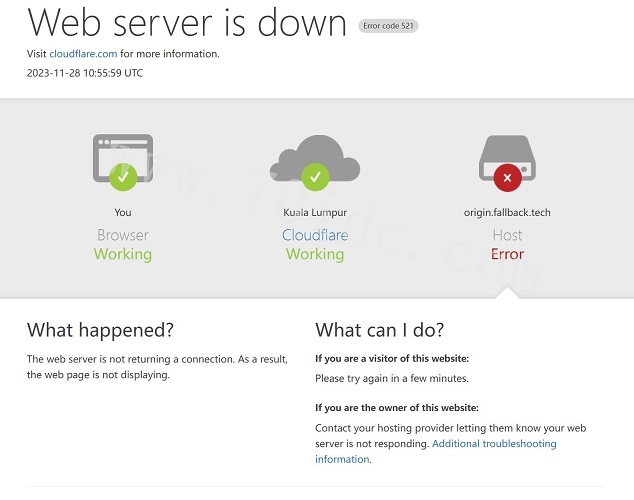Click the What happened? heading
This screenshot has height=500, width=634.
100,330
